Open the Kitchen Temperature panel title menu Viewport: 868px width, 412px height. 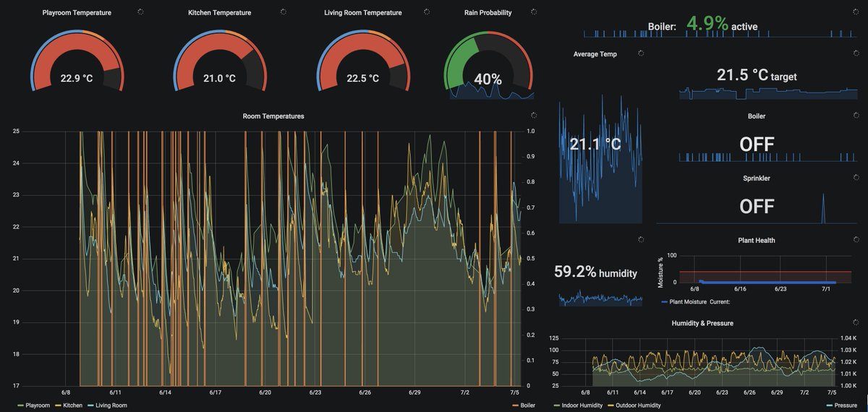click(221, 12)
